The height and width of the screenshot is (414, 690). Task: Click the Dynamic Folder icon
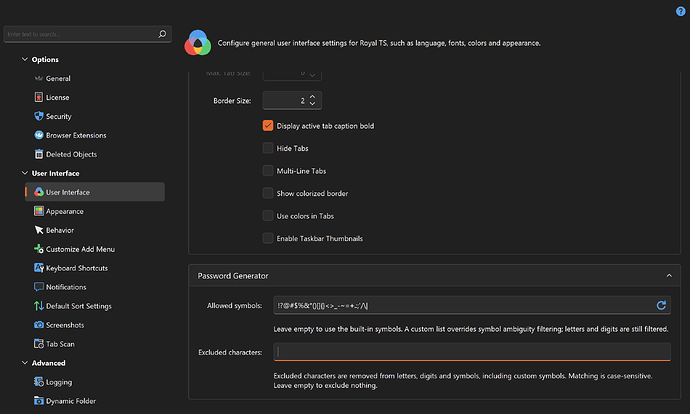point(39,401)
